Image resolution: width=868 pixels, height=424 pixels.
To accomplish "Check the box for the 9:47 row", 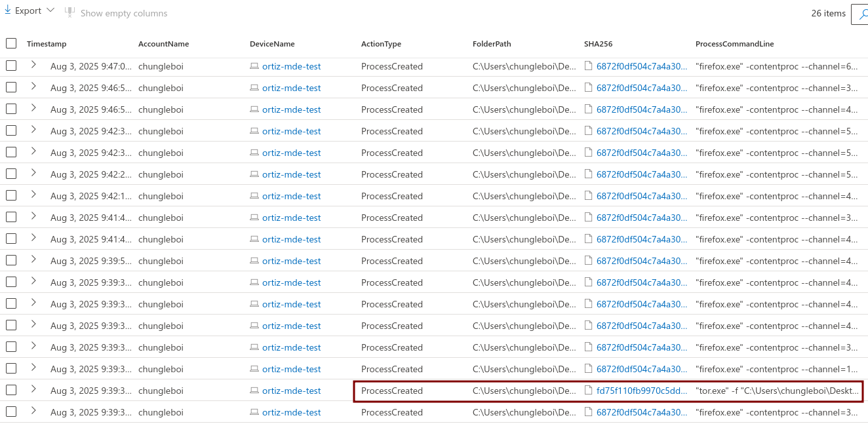I will pyautogui.click(x=11, y=66).
